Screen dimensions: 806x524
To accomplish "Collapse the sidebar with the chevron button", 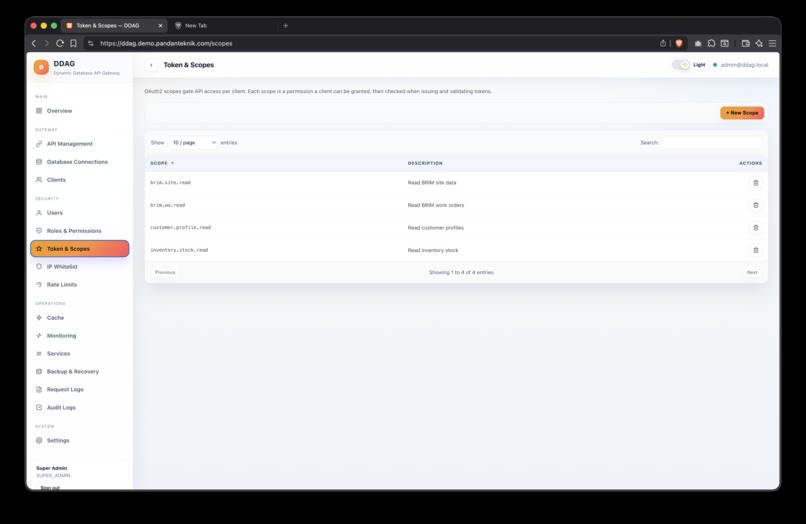I will click(x=151, y=65).
